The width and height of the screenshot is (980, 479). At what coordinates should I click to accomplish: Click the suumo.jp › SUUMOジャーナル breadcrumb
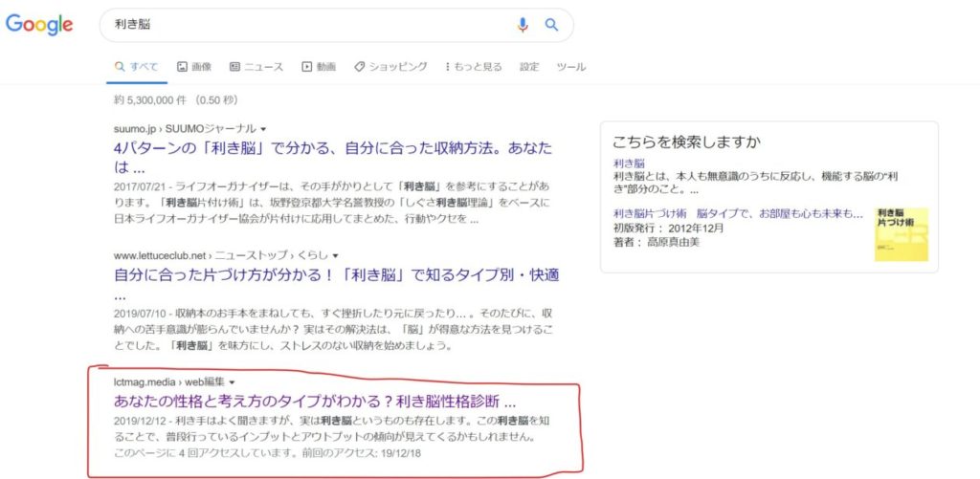point(185,129)
